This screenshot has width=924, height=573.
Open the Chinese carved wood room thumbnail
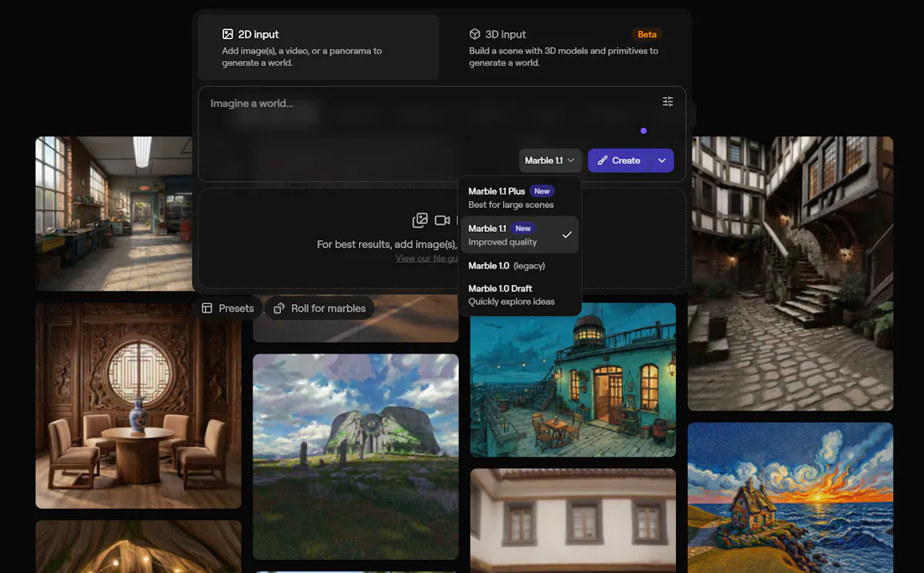[x=139, y=405]
